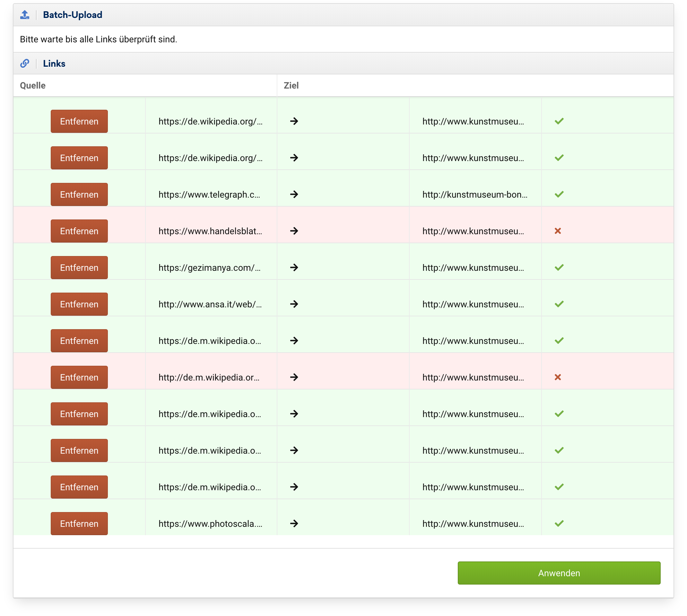Click Entfernen for gezimanya.com row
The height and width of the screenshot is (616, 687).
pyautogui.click(x=79, y=268)
